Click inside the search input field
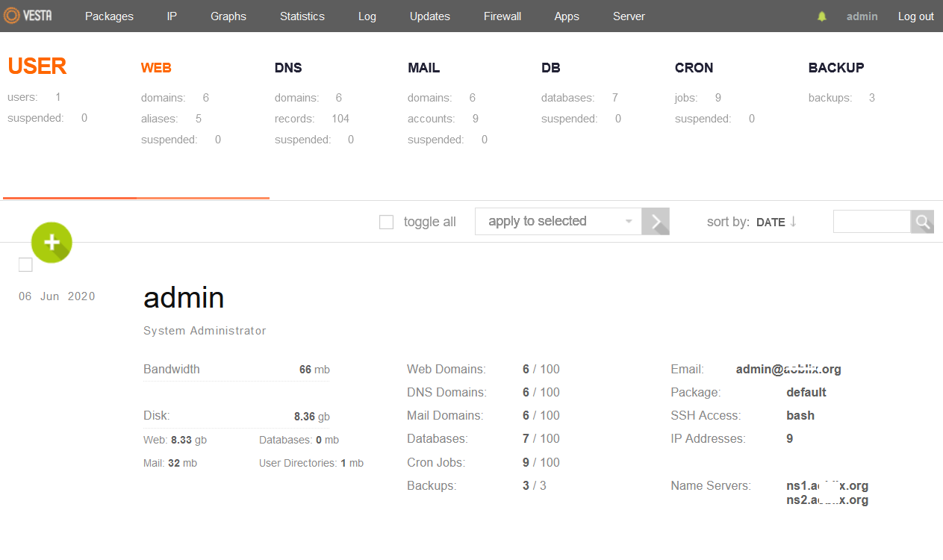This screenshot has width=943, height=560. coord(871,221)
